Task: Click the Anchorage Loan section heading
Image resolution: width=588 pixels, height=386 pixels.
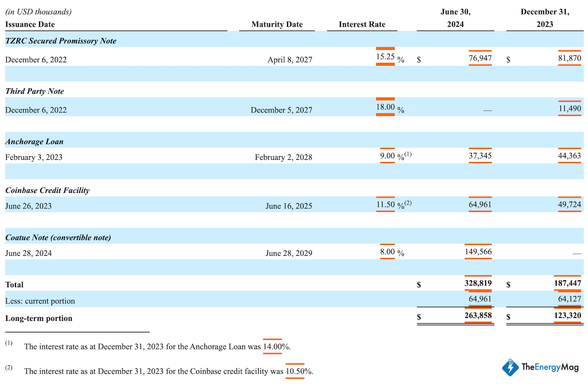Action: 34,142
